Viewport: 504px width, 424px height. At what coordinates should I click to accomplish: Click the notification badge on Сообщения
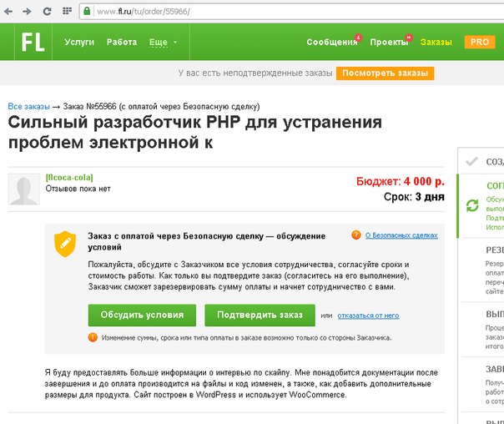pos(358,38)
